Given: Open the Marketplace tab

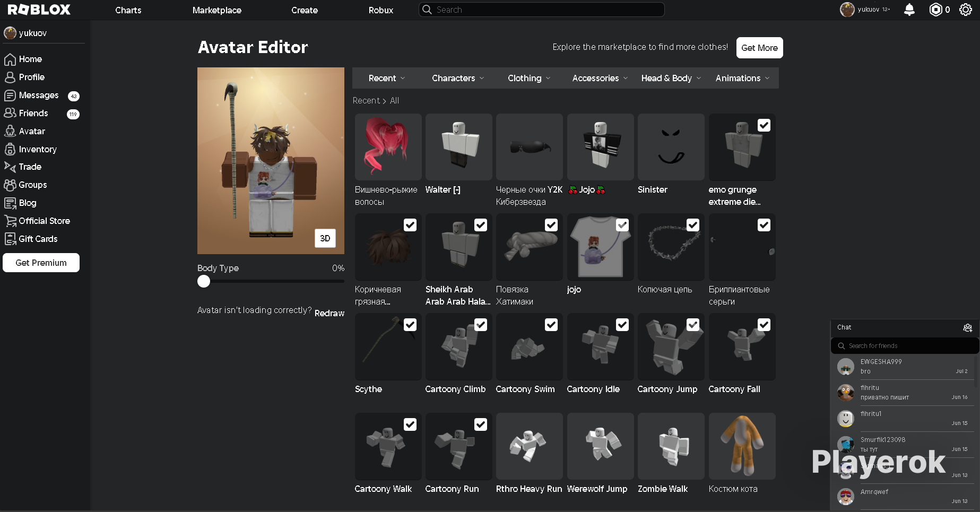Looking at the screenshot, I should tap(217, 10).
